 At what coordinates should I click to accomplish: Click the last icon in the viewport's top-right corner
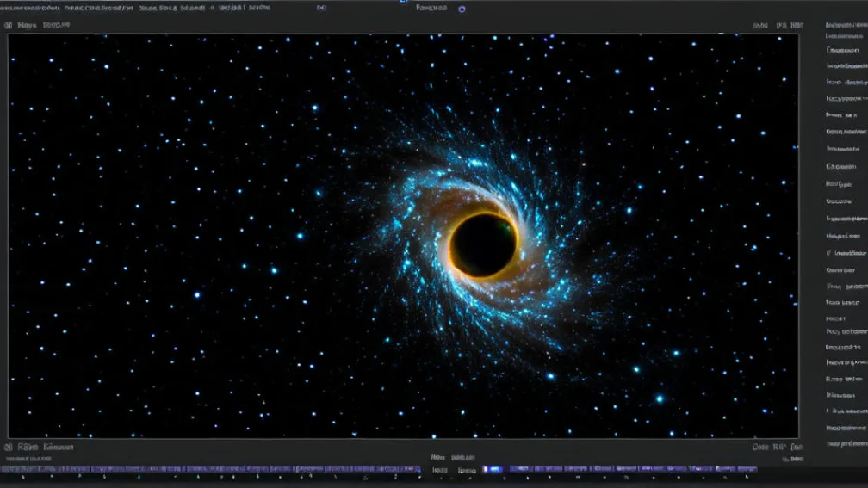click(796, 26)
